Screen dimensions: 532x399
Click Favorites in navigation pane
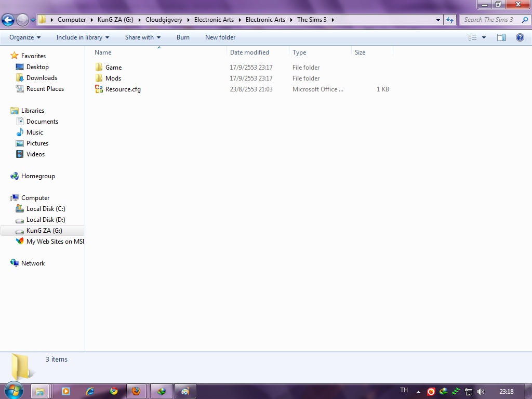tap(33, 56)
